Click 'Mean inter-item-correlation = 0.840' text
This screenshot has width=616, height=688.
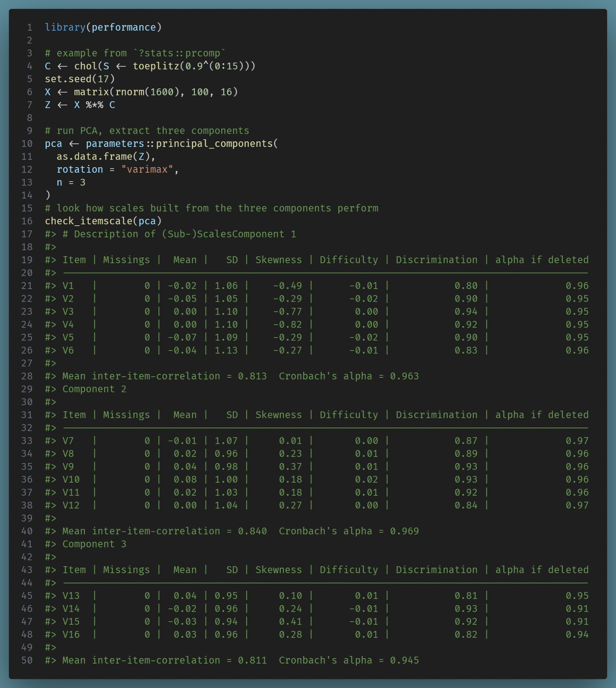pos(165,531)
